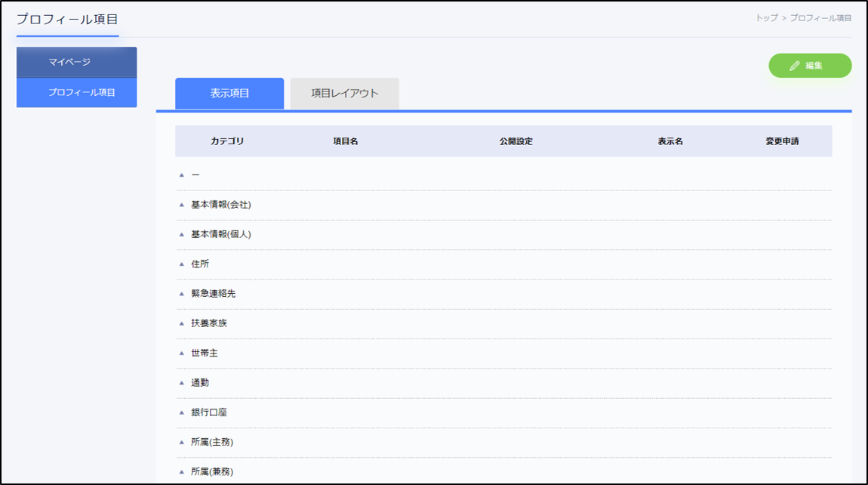Toggle the 緊急連絡先 category arrow

click(181, 293)
